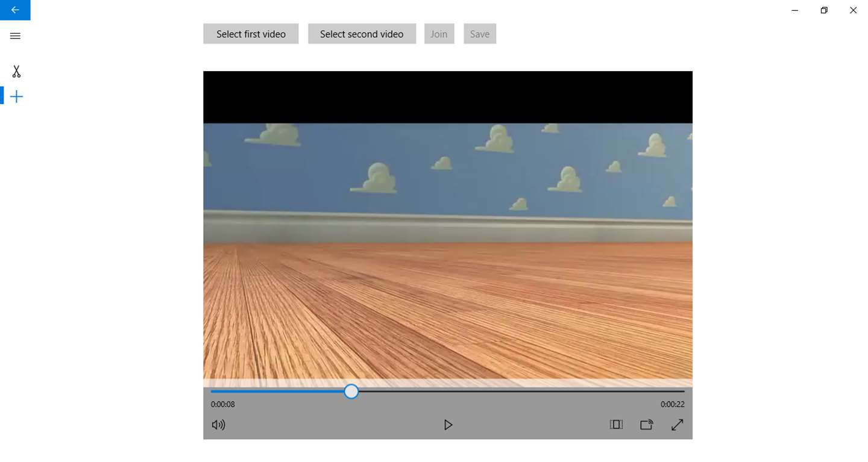This screenshot has height=462, width=868.
Task: Click the Save button
Action: [x=480, y=34]
